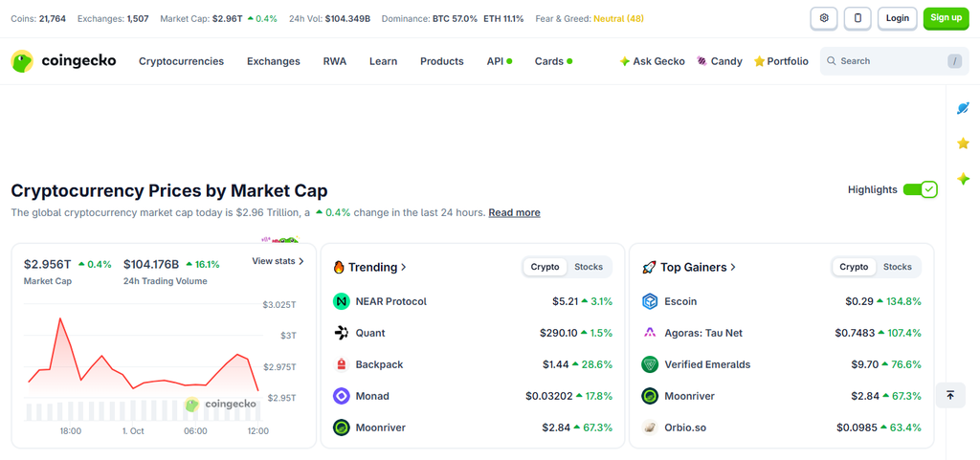980x460 pixels.
Task: Click the CoinGecko gecko logo
Action: click(22, 61)
